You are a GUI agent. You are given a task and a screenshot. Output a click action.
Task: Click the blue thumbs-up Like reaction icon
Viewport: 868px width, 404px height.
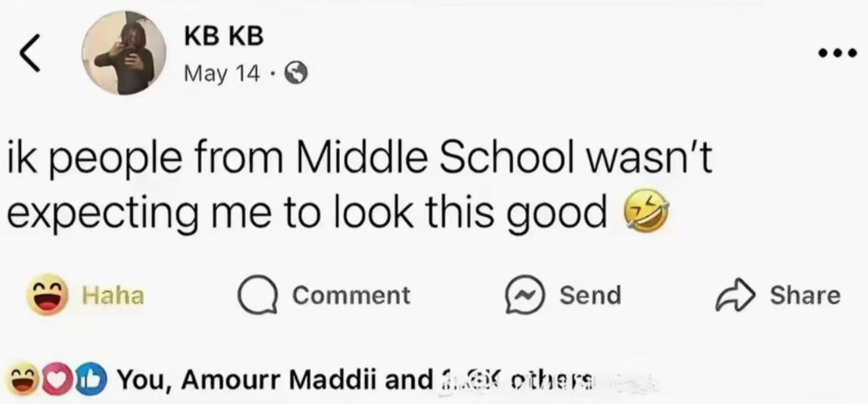[x=90, y=380]
